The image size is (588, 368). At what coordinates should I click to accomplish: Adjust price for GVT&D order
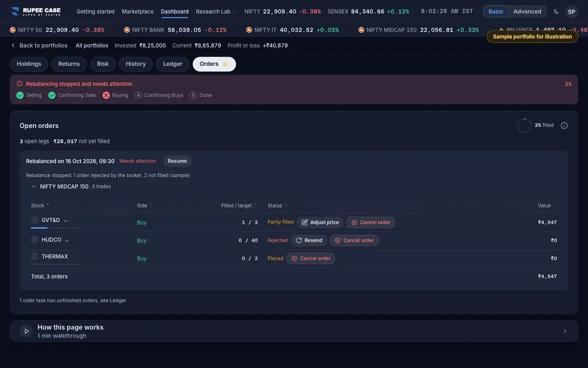click(320, 223)
